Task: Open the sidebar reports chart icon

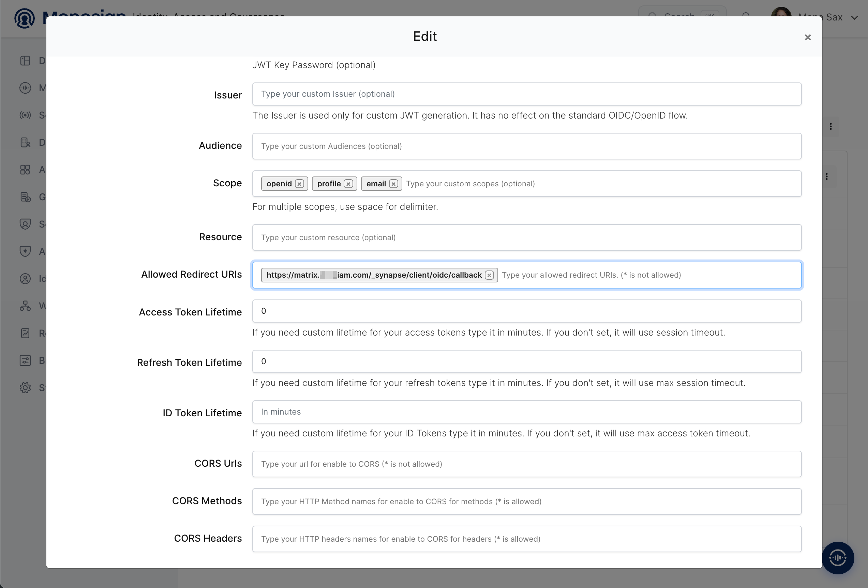Action: [x=25, y=333]
